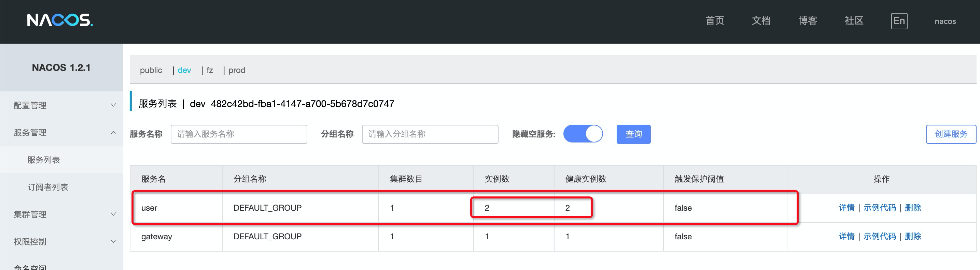Expand the 权限控制 sidebar menu

coord(61,241)
